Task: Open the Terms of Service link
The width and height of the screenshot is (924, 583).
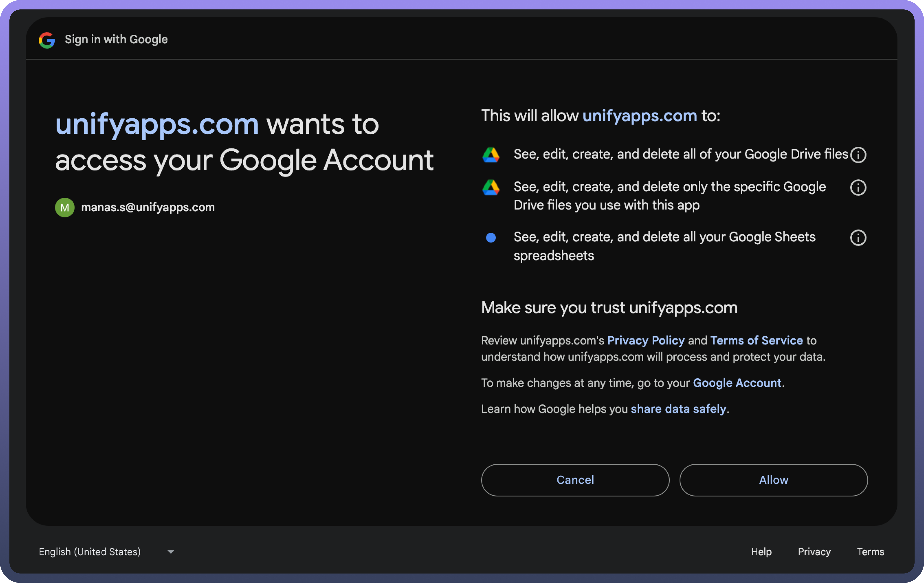Action: click(756, 340)
